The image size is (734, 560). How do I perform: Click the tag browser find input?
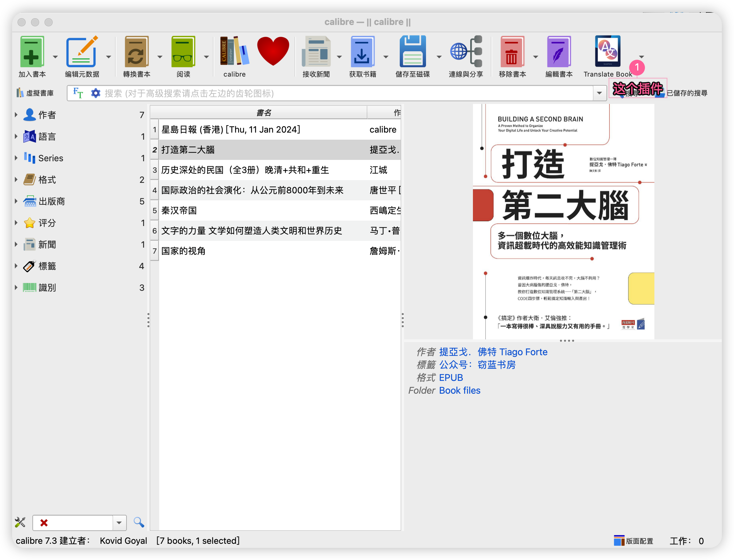pos(73,523)
